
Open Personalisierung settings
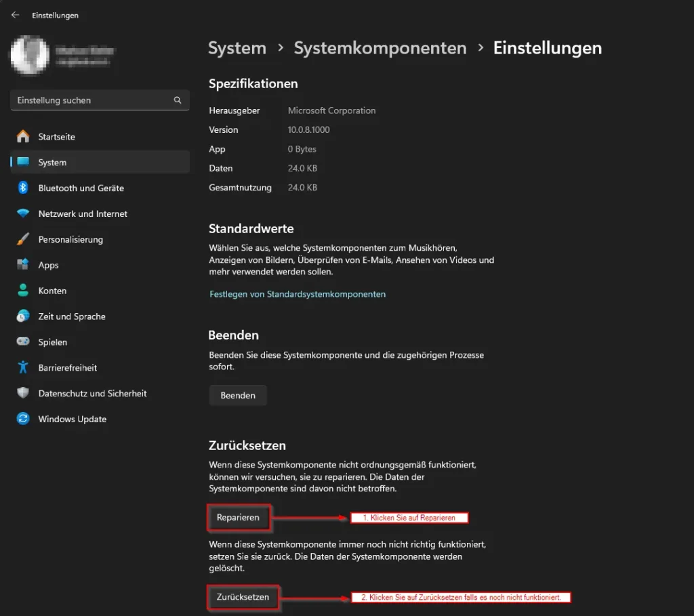coord(23,239)
